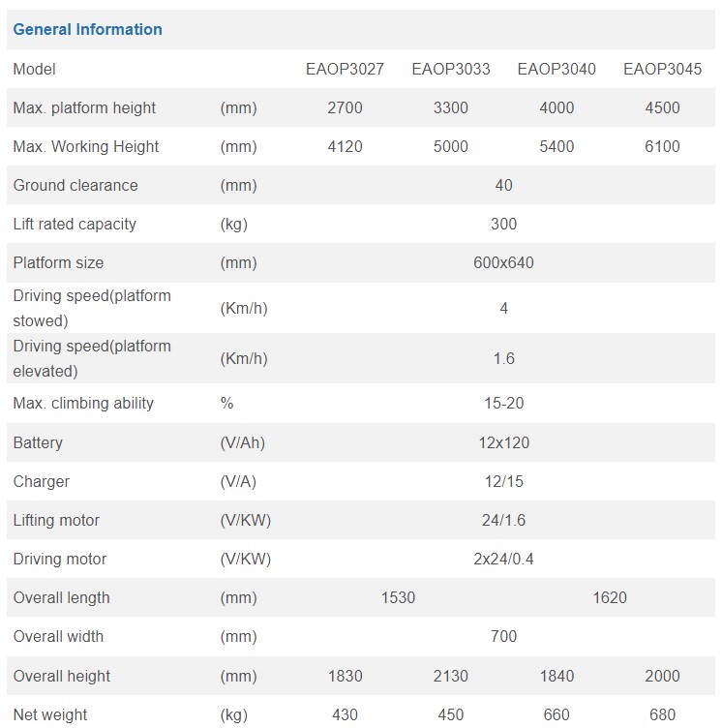Select the net weight value 680
Image resolution: width=722 pixels, height=728 pixels.
pyautogui.click(x=662, y=714)
